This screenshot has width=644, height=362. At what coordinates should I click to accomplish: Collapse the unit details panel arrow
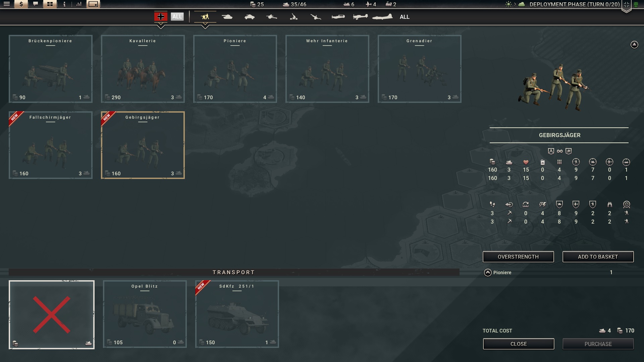tap(634, 45)
